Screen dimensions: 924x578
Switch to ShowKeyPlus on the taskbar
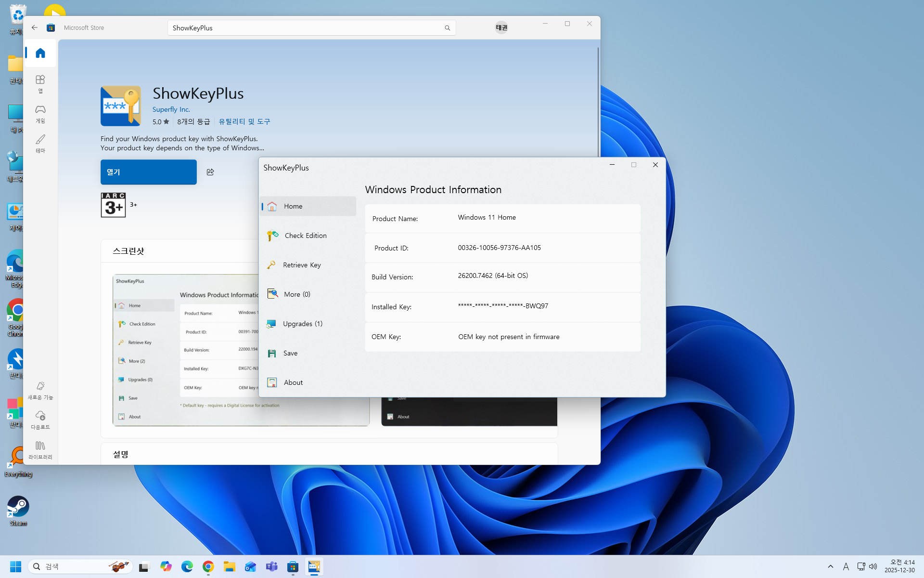point(314,566)
